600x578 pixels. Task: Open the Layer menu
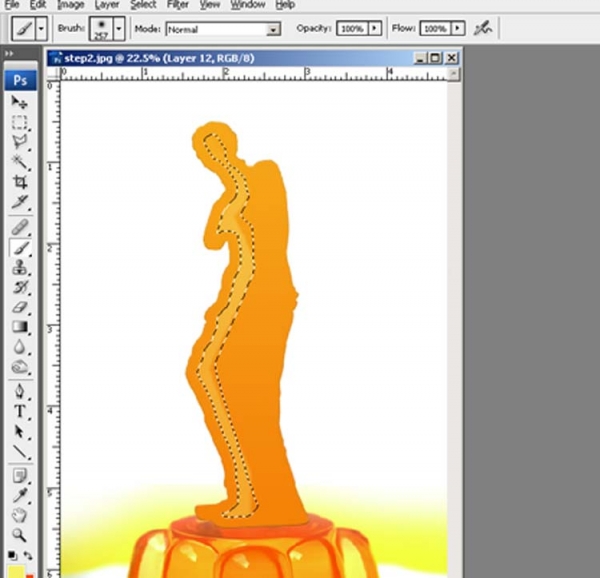tap(107, 5)
